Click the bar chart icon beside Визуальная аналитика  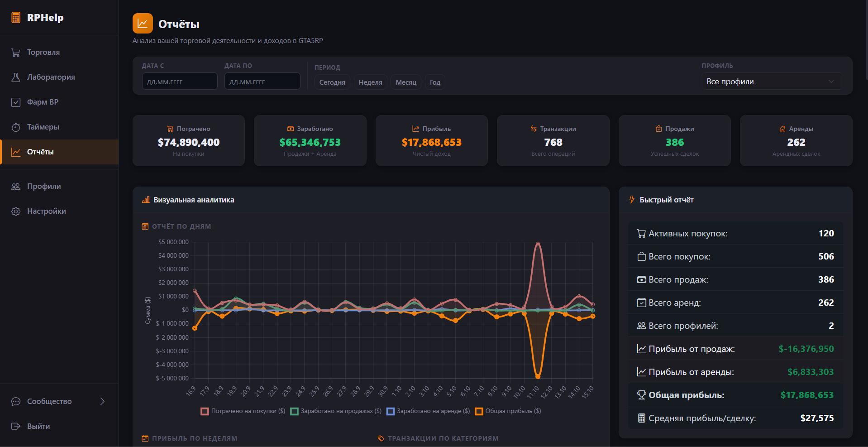coord(146,200)
